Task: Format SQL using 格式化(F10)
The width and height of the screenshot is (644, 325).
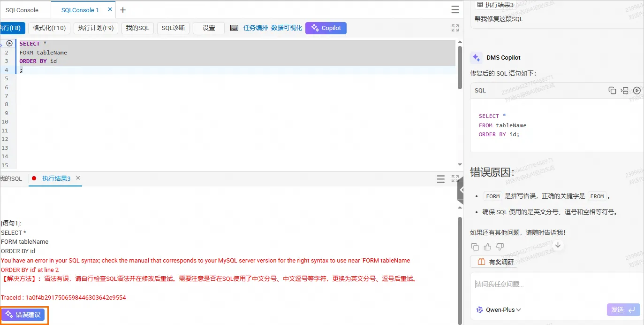Action: point(49,28)
